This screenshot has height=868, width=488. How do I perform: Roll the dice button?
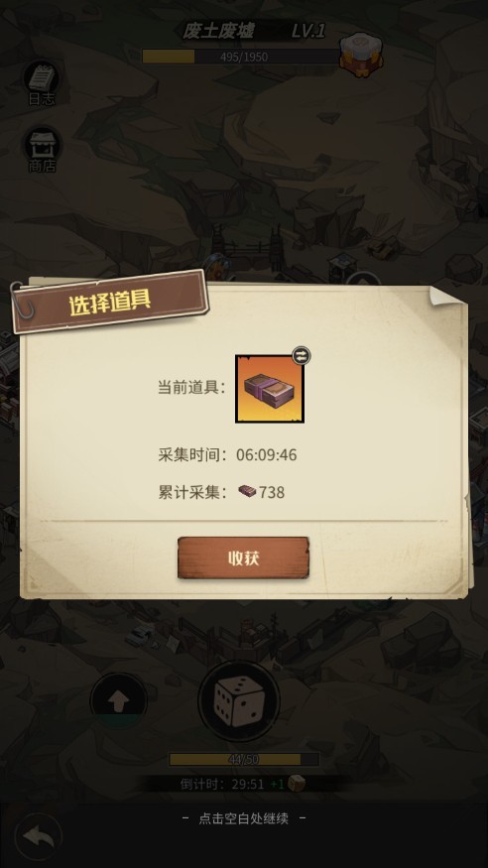(239, 702)
